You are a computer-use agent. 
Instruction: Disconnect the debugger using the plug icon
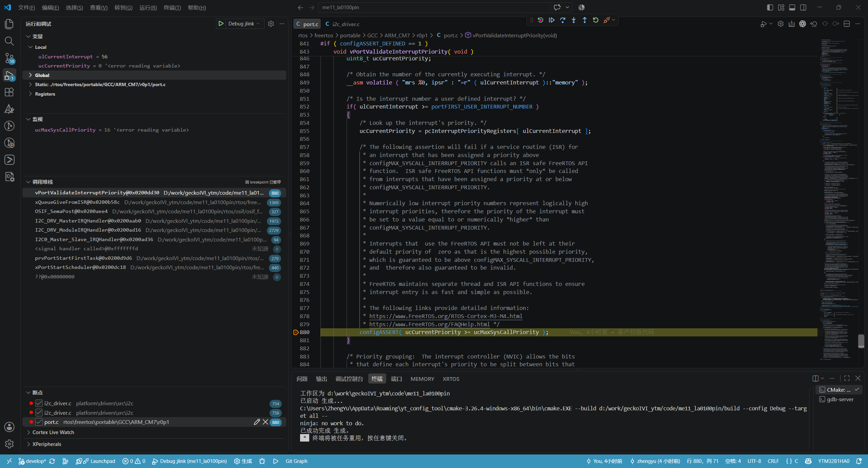pyautogui.click(x=606, y=20)
